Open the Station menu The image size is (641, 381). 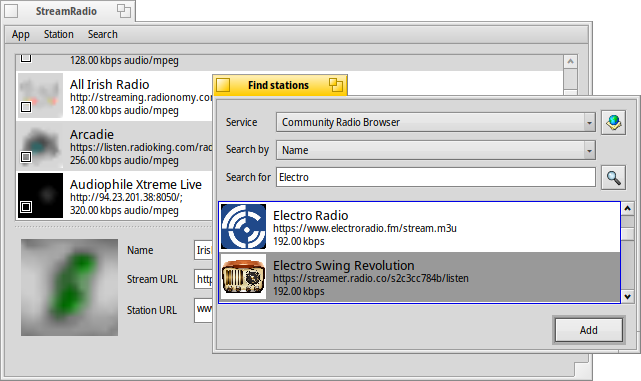[x=58, y=34]
